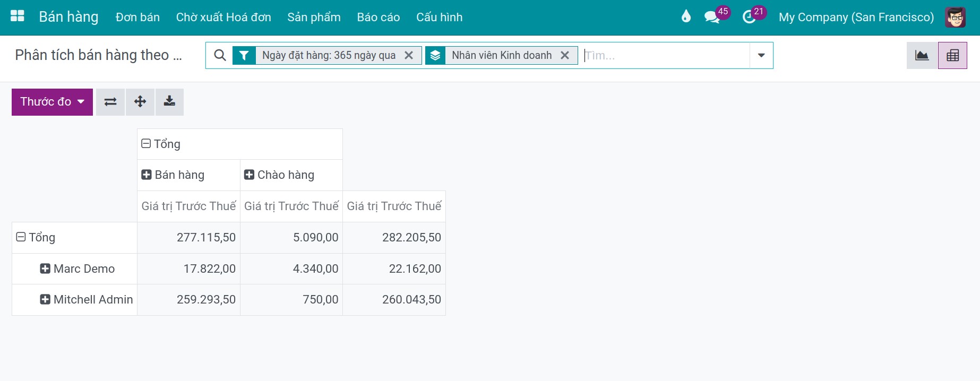Open the apps grid home menu

(x=18, y=16)
